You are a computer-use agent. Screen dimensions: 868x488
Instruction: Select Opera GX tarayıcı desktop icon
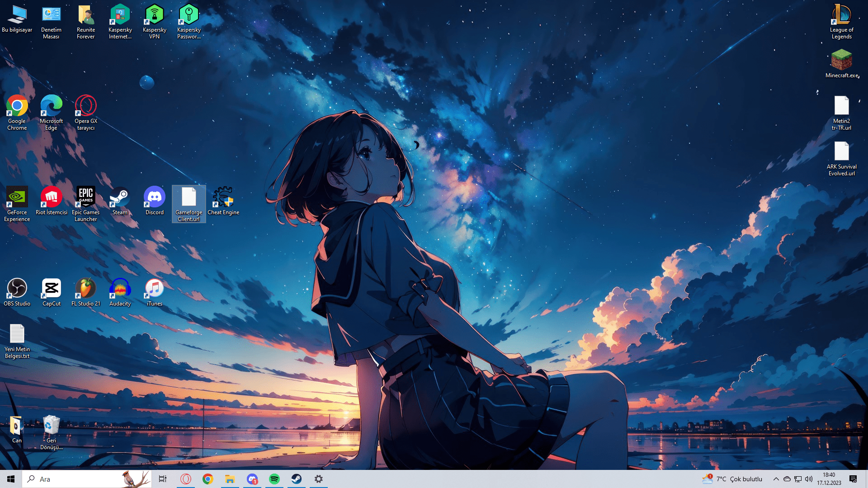[85, 113]
